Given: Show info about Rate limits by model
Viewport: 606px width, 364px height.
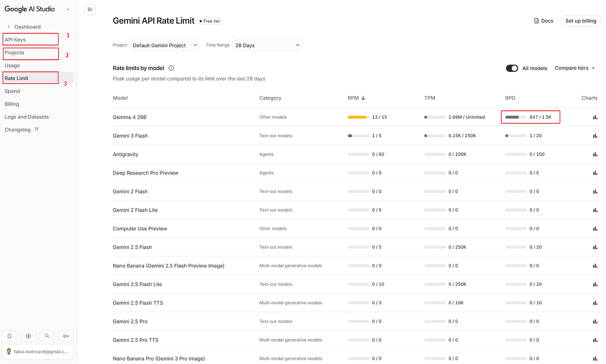Looking at the screenshot, I should 171,68.
